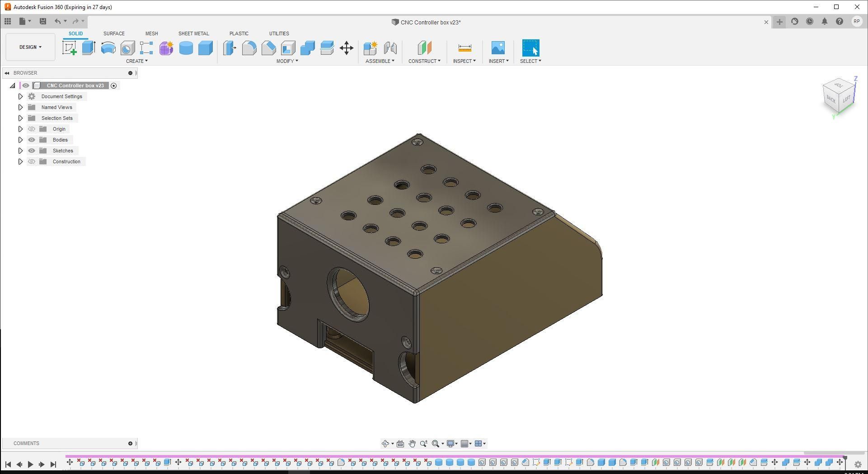868x474 pixels.
Task: Save the current design
Action: (x=43, y=21)
